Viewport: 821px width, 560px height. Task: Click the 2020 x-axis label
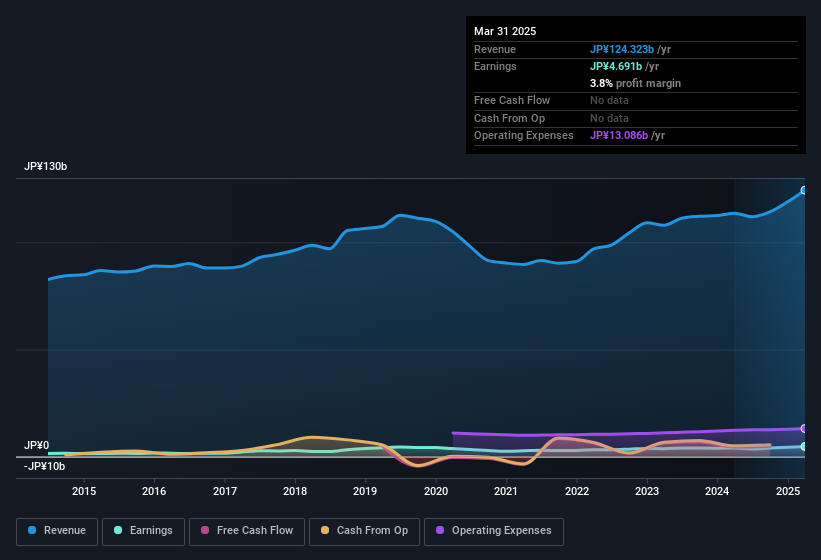coord(436,491)
